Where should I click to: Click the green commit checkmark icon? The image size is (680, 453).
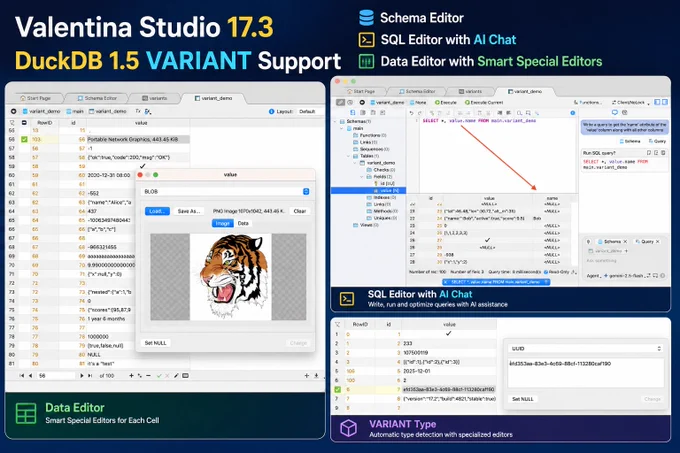[x=159, y=376]
